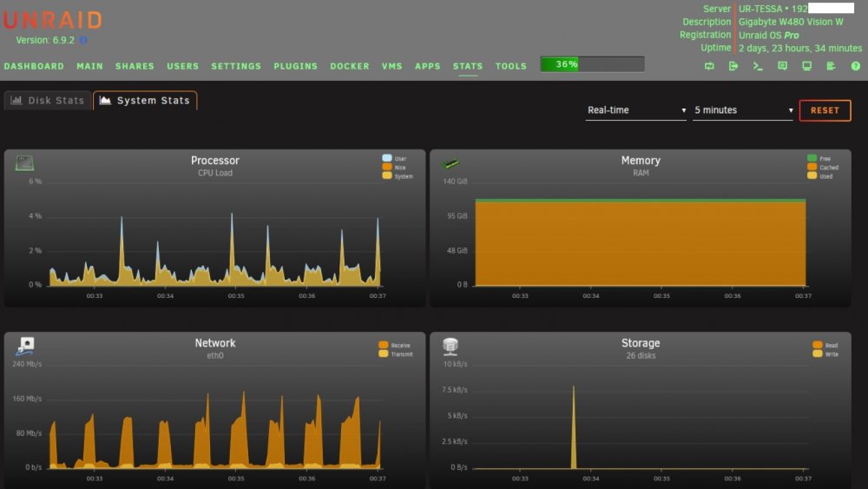Open the VMs menu

point(392,66)
